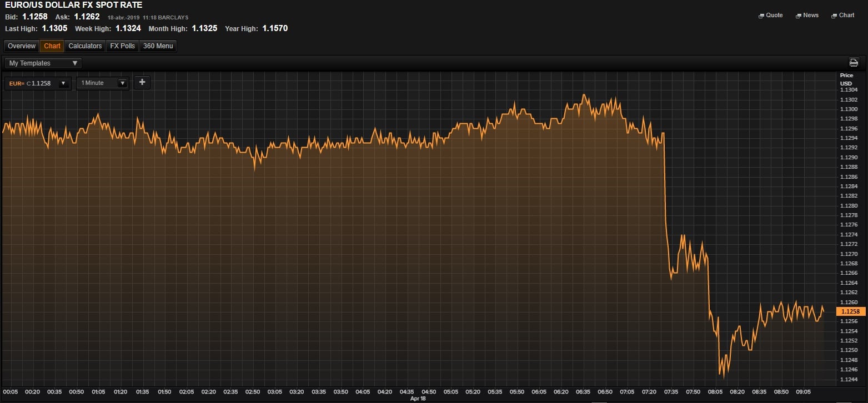The height and width of the screenshot is (403, 868).
Task: Click the orange 1.1258 current price tag
Action: [x=850, y=311]
